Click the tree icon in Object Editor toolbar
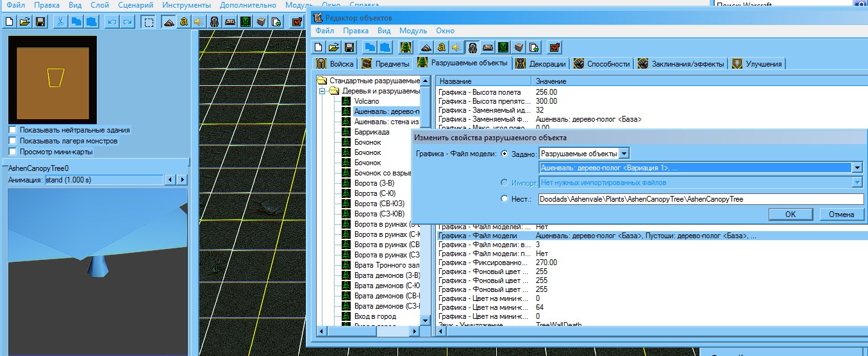868x356 pixels. pos(405,47)
